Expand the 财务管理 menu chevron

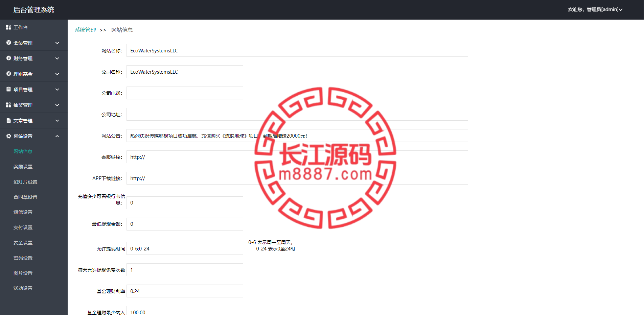click(x=57, y=58)
